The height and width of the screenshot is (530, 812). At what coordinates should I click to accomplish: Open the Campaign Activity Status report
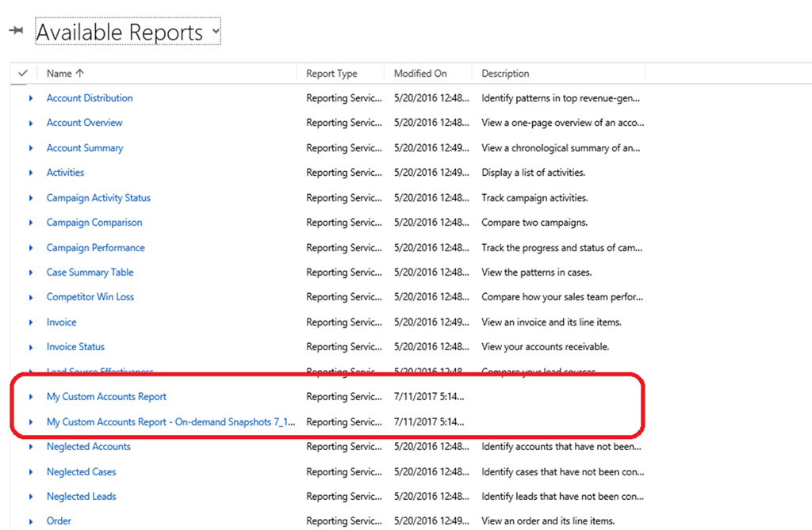pyautogui.click(x=98, y=198)
